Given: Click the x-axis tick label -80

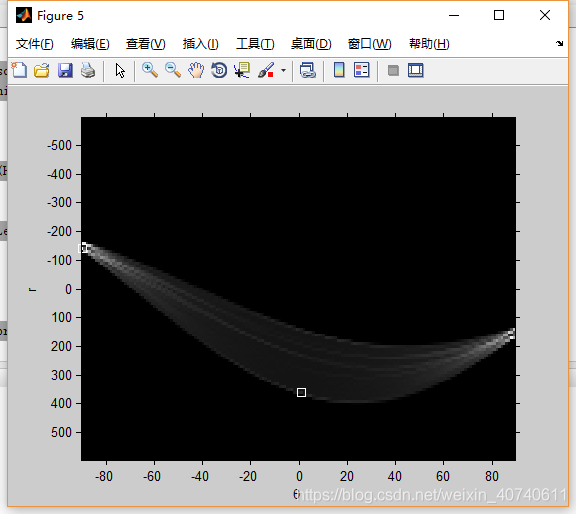Looking at the screenshot, I should tap(104, 477).
